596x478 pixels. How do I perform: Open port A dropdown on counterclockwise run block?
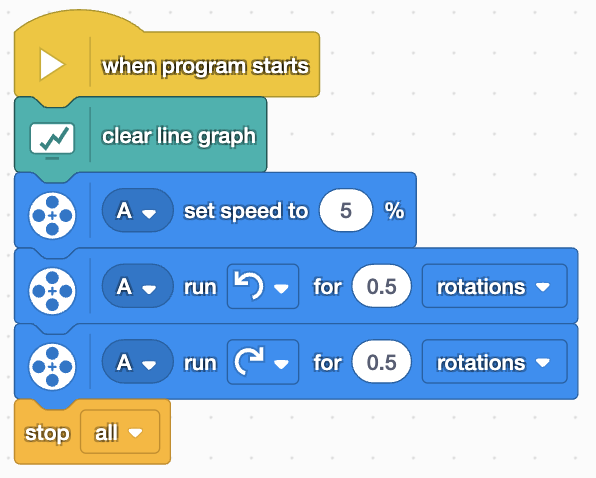pyautogui.click(x=137, y=286)
